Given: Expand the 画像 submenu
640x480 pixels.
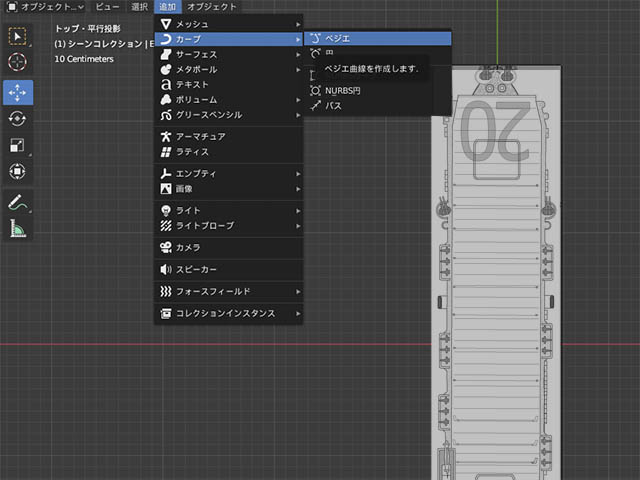Looking at the screenshot, I should tap(229, 189).
